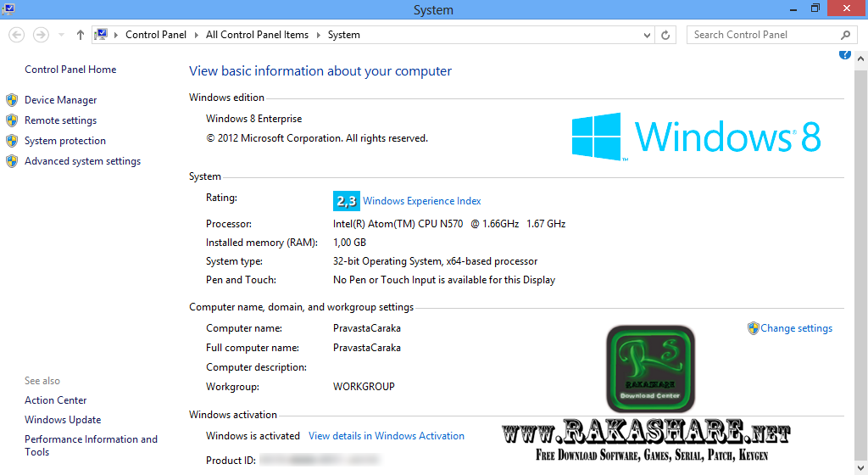Click the shield icon beside Advanced system settings
This screenshot has width=868, height=475.
click(x=12, y=161)
